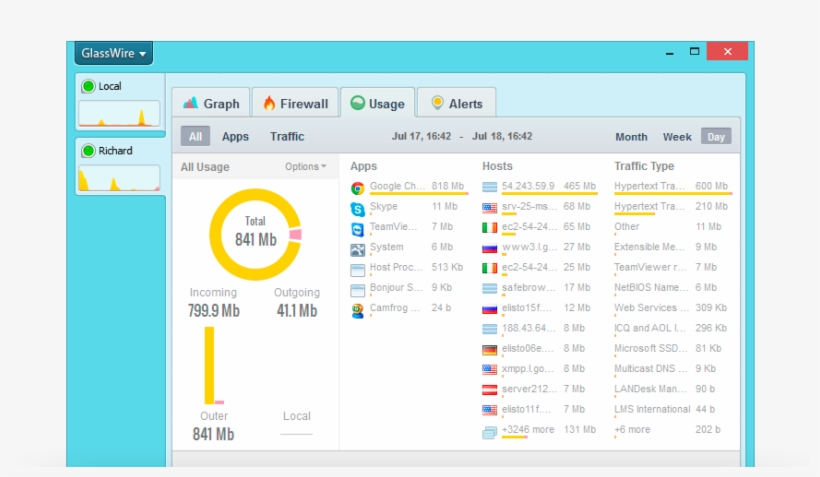
Task: Click the Graph tab chart icon
Action: [190, 103]
